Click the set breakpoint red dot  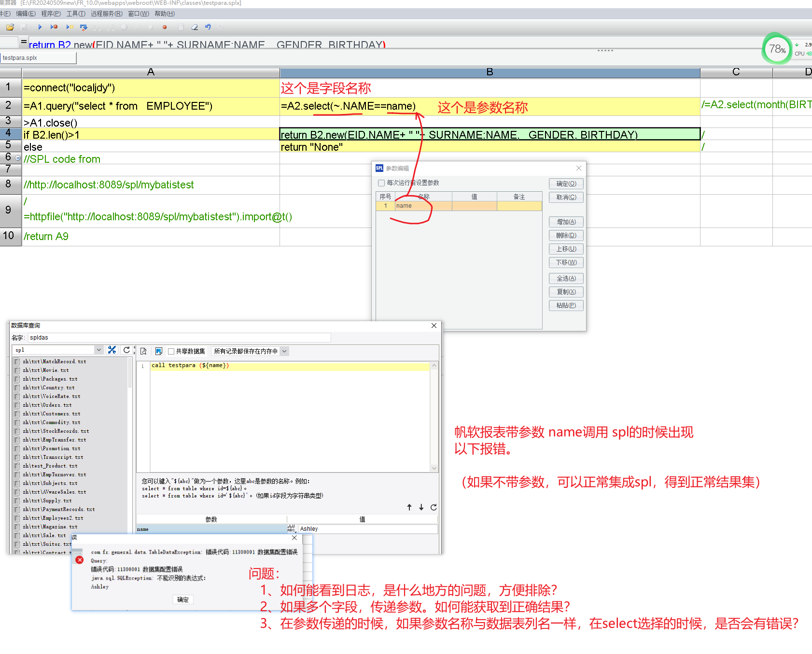point(165,27)
